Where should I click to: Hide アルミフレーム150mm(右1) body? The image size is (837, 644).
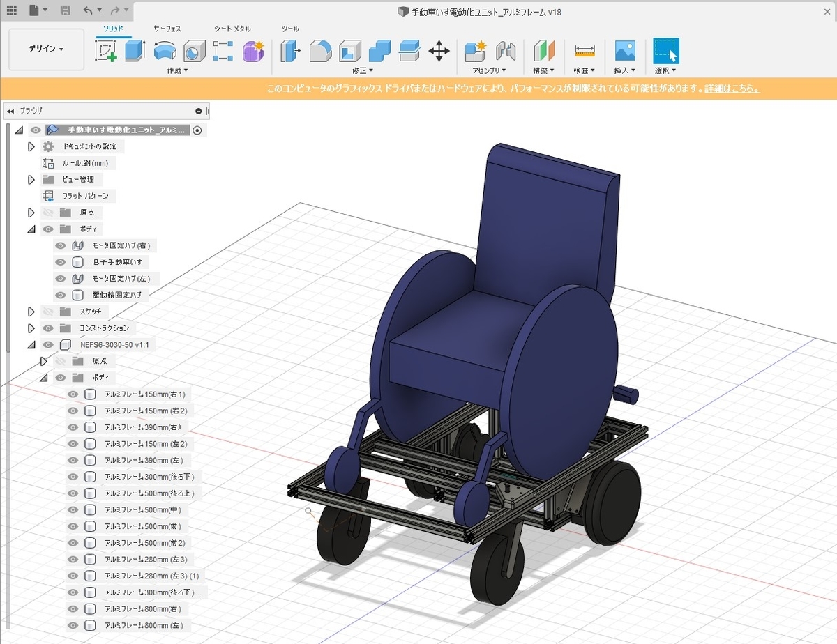coord(73,394)
